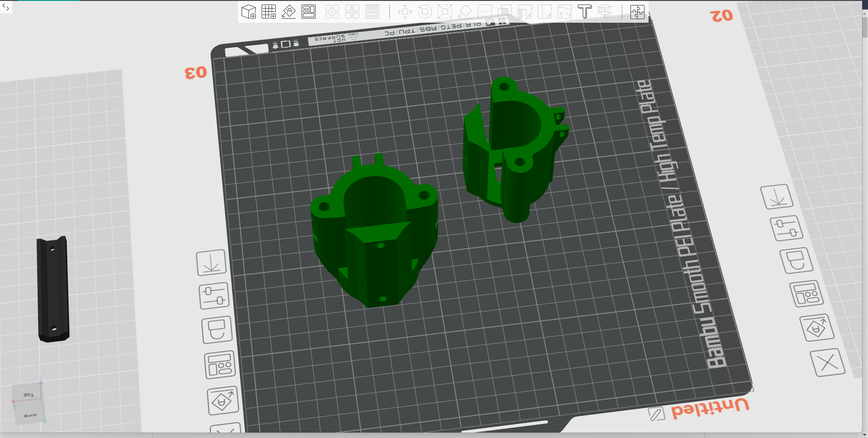
Task: Expand the collapsed sidebar arrows icon
Action: (x=5, y=7)
